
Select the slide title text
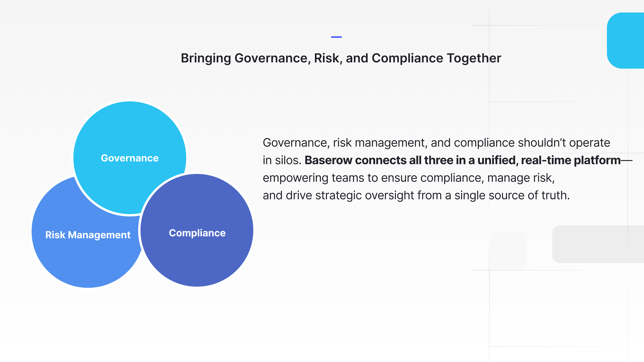coord(341,58)
